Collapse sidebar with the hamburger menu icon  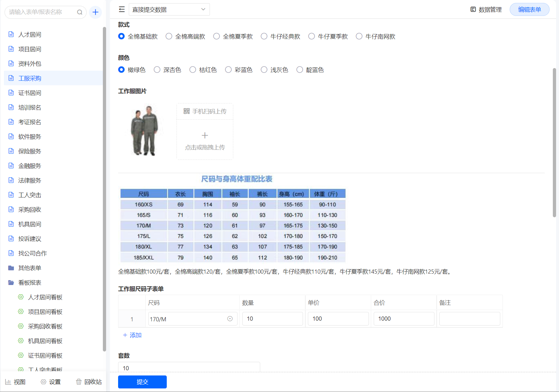122,9
